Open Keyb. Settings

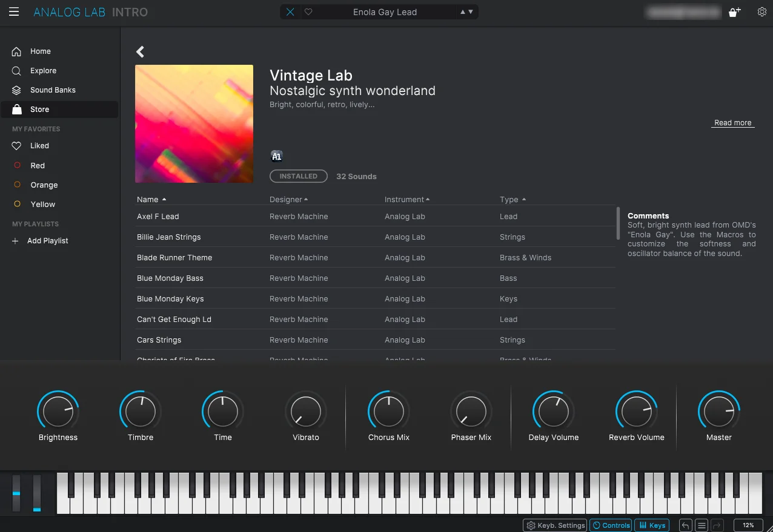point(556,525)
